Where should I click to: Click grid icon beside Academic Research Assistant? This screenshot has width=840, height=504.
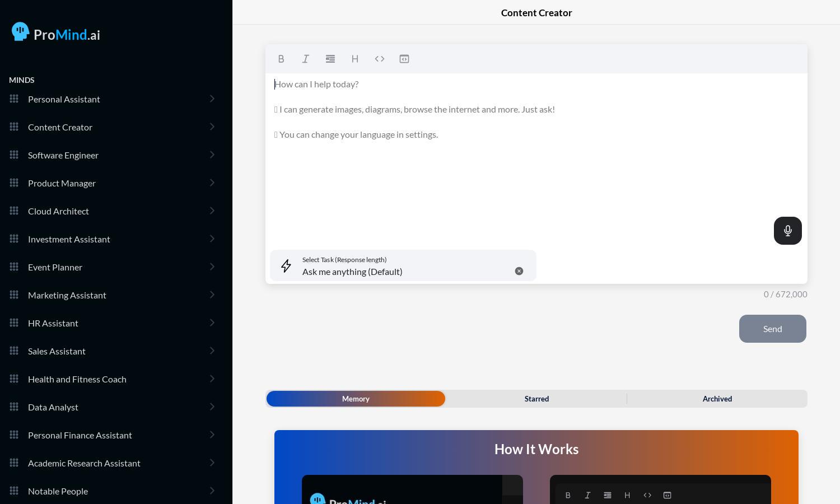[x=14, y=463]
